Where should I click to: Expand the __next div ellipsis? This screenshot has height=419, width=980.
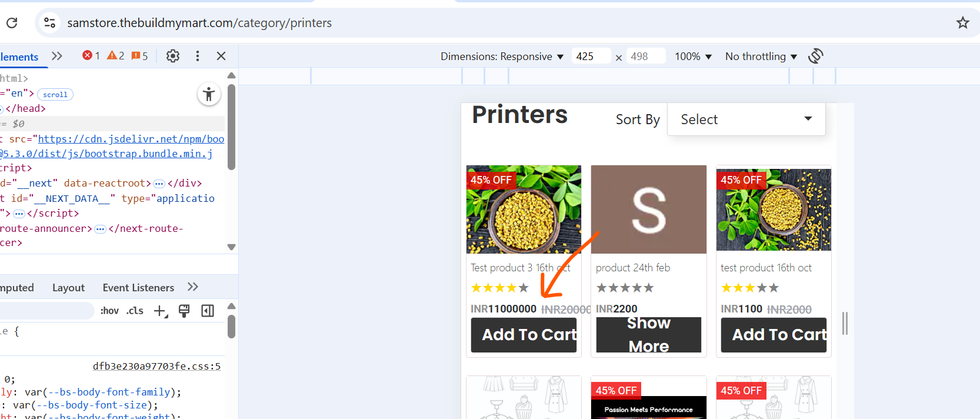tap(159, 184)
